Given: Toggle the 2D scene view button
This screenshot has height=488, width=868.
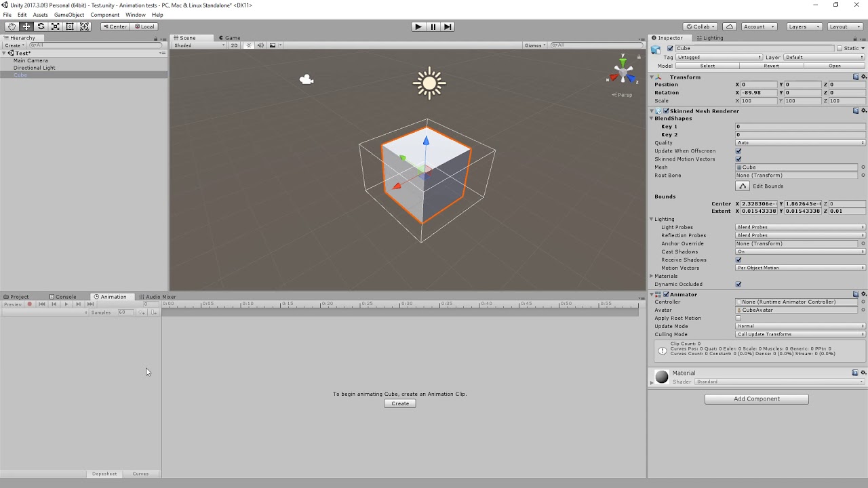Looking at the screenshot, I should [235, 45].
